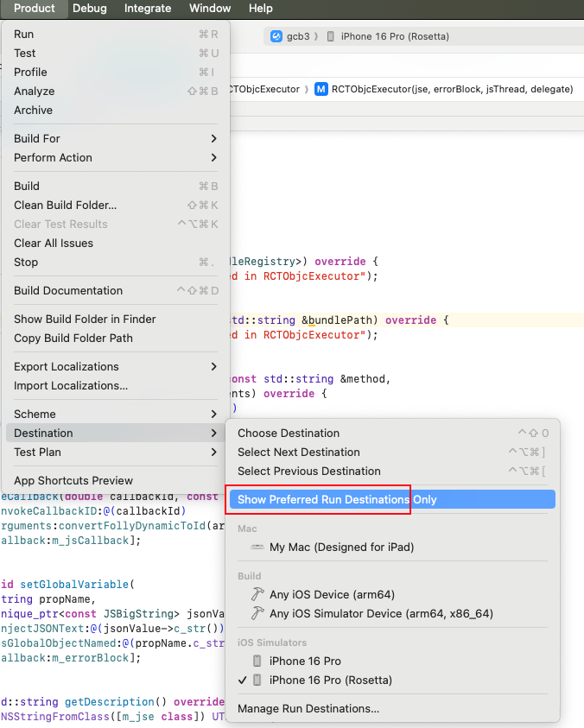The height and width of the screenshot is (728, 584).
Task: Click hammer icon for Any iOS Device (arm64)
Action: point(257,594)
